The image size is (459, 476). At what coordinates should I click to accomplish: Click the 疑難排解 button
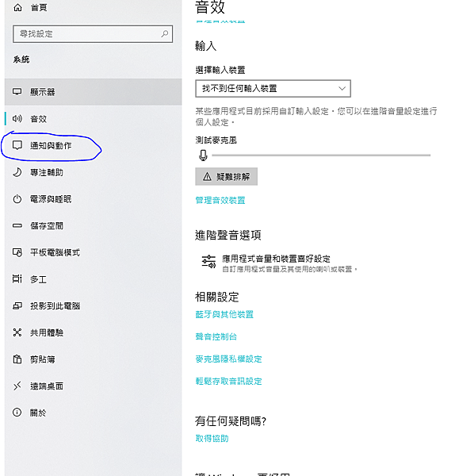[226, 176]
